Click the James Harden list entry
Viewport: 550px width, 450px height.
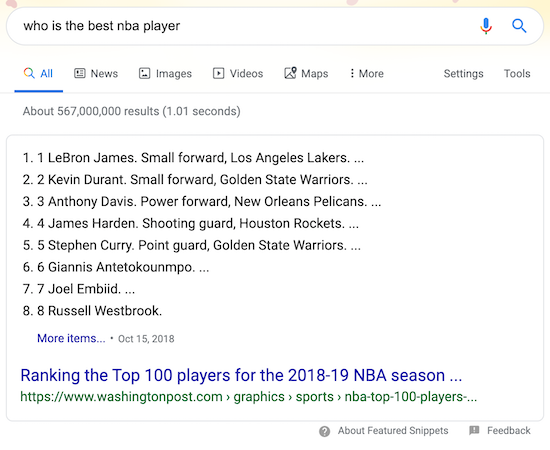(191, 223)
